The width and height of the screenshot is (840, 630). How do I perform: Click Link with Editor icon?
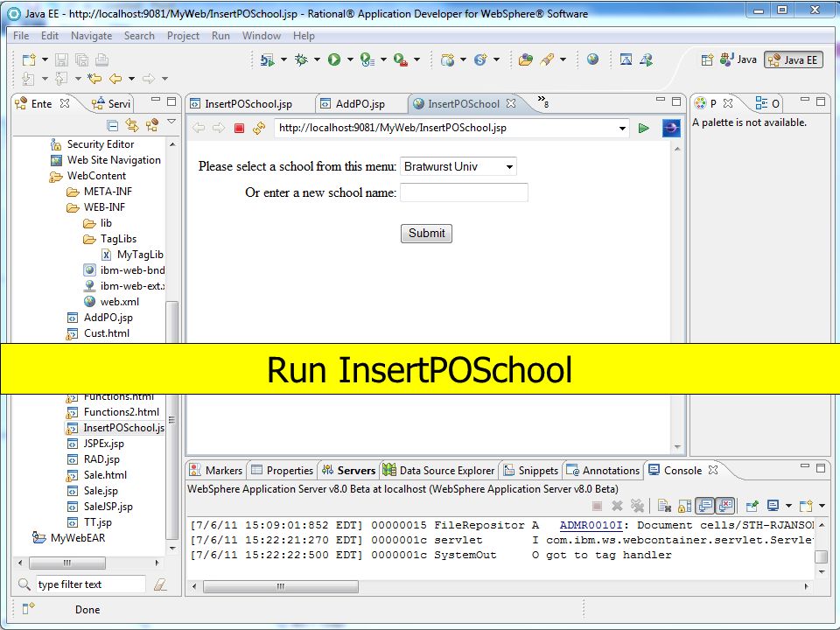[x=132, y=125]
